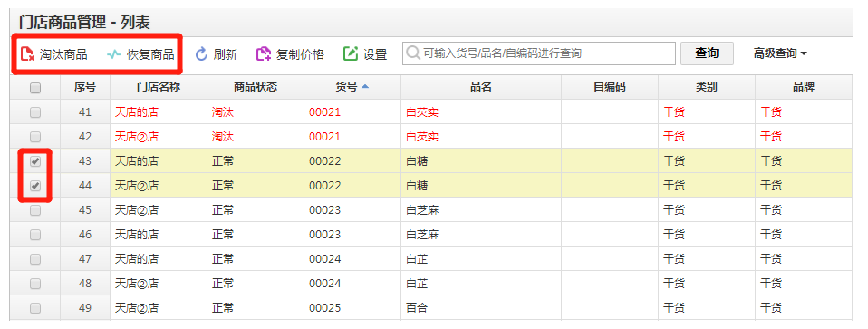Click 00023 in row 46
Viewport: 868px width, 329px height.
[325, 234]
